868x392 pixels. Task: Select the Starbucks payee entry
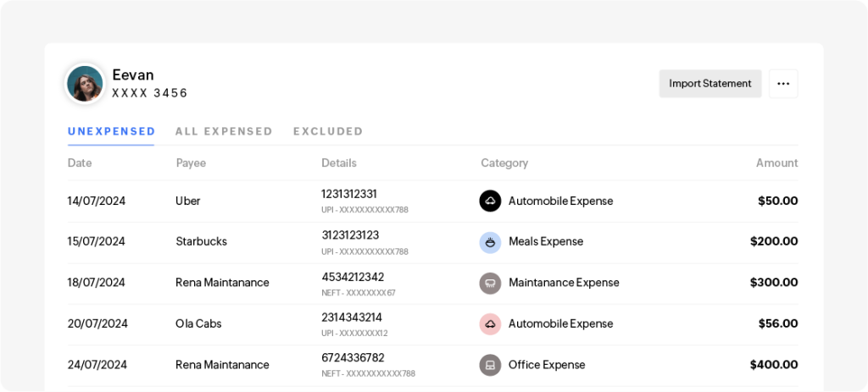pyautogui.click(x=201, y=242)
